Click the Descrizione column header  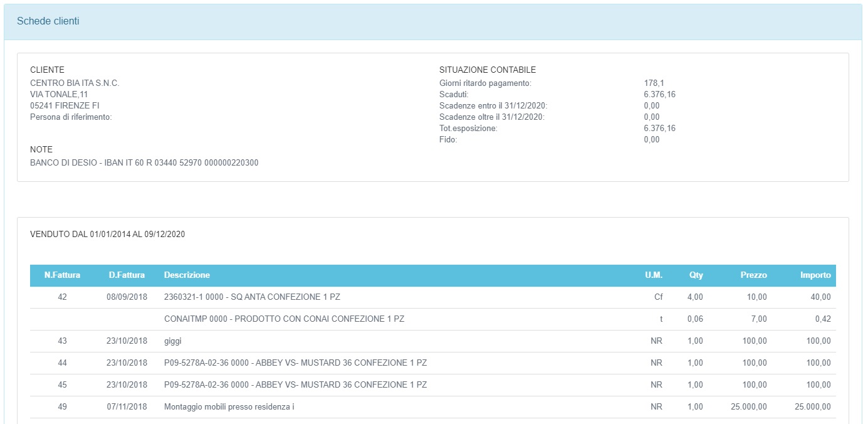pos(187,275)
